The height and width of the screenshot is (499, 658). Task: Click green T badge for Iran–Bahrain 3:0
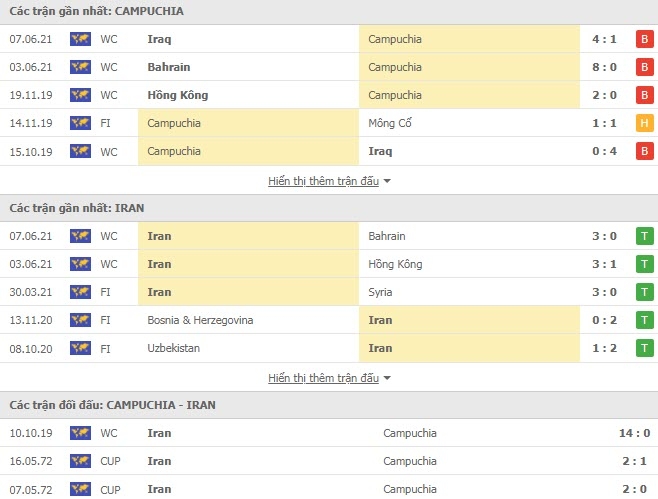pyautogui.click(x=645, y=236)
